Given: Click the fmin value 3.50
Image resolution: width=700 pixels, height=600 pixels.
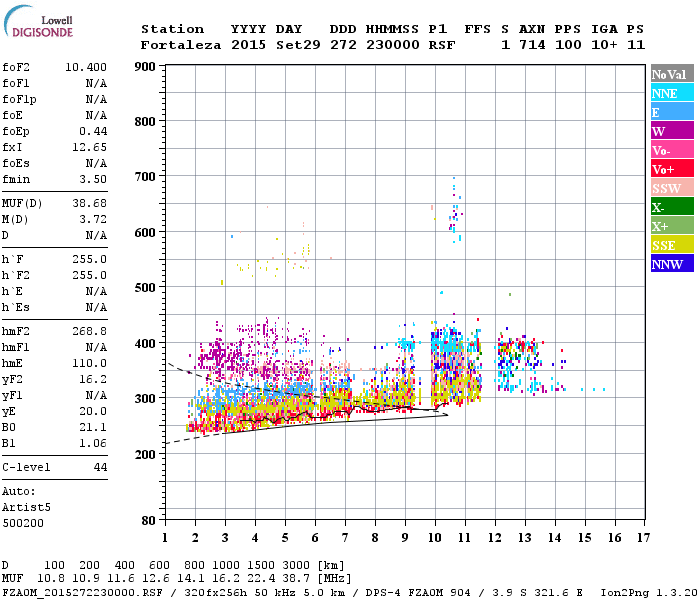Looking at the screenshot, I should [x=93, y=179].
